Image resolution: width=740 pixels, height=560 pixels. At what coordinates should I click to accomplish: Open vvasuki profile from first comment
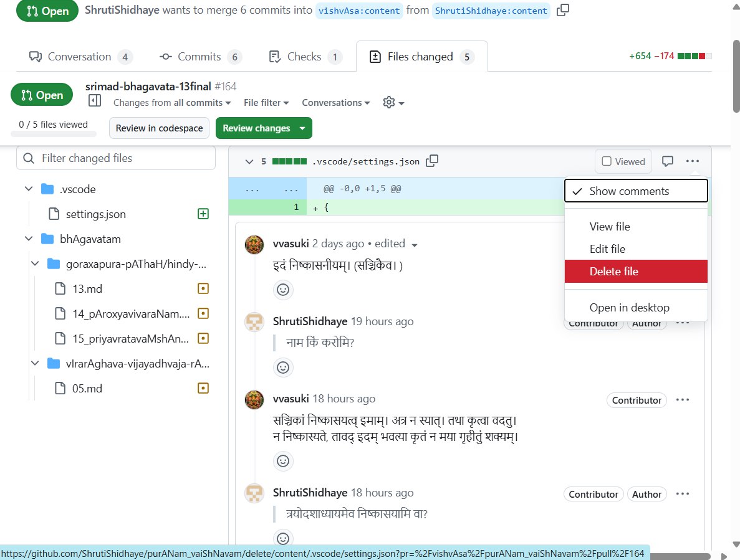point(291,244)
